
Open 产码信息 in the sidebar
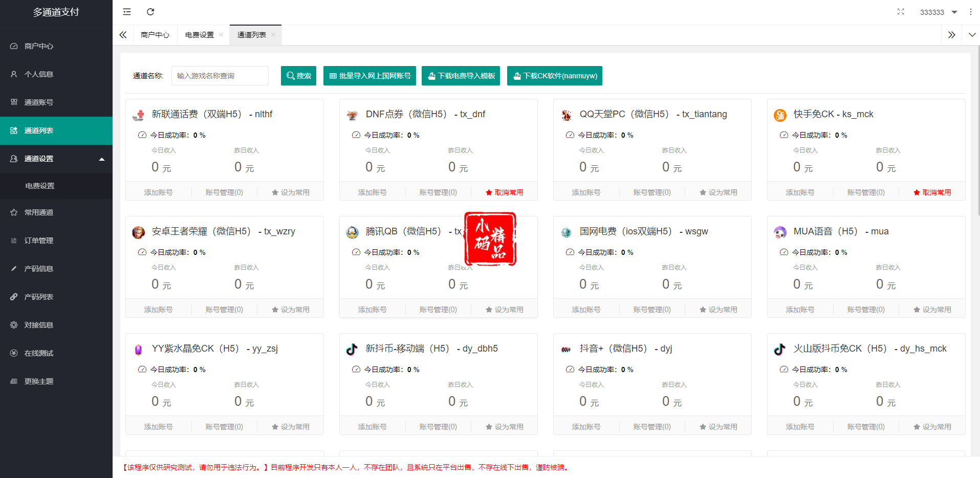tap(56, 269)
